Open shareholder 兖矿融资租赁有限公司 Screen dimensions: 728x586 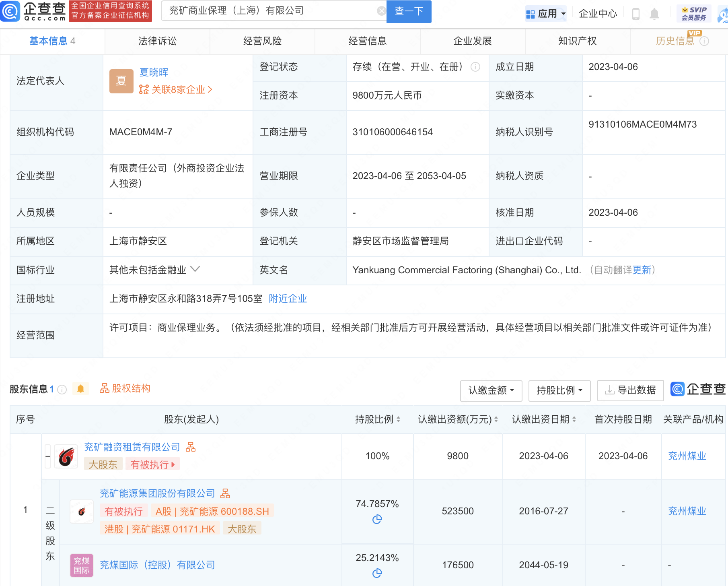coord(132,447)
